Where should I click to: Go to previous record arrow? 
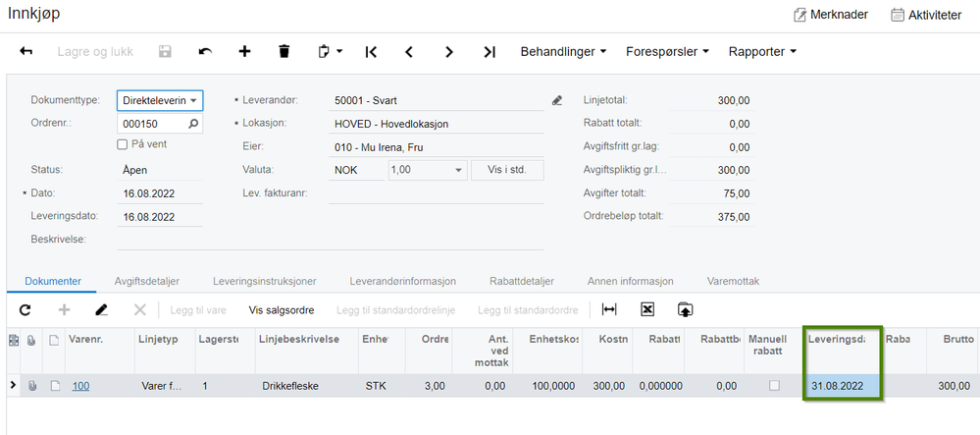[x=409, y=52]
